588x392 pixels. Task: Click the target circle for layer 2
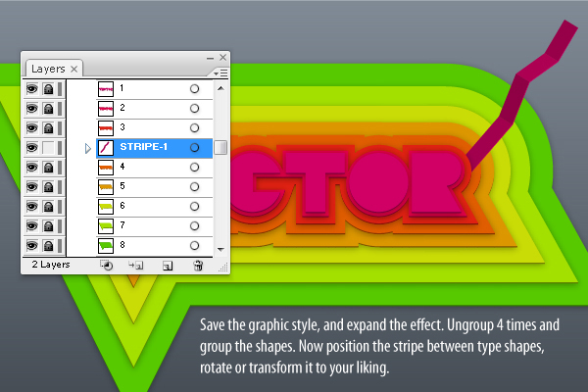click(x=194, y=109)
